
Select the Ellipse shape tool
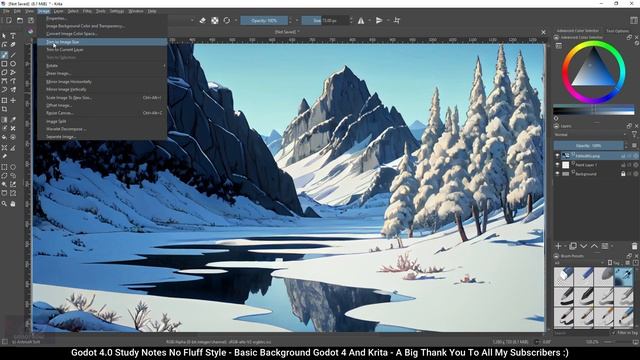[x=13, y=64]
